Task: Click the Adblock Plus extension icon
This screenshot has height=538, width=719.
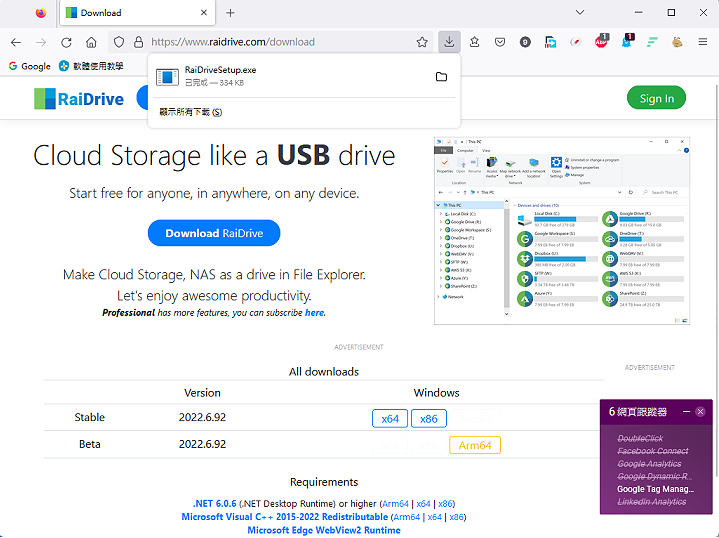Action: (x=601, y=41)
